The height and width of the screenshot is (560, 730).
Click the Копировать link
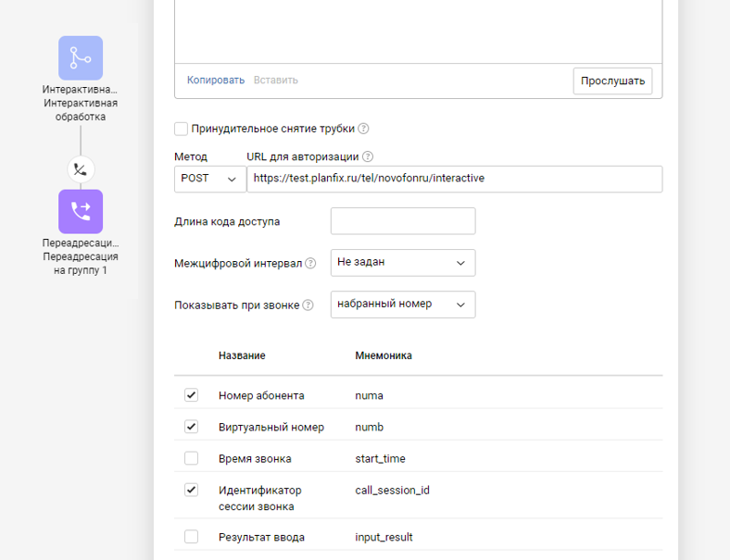[216, 80]
